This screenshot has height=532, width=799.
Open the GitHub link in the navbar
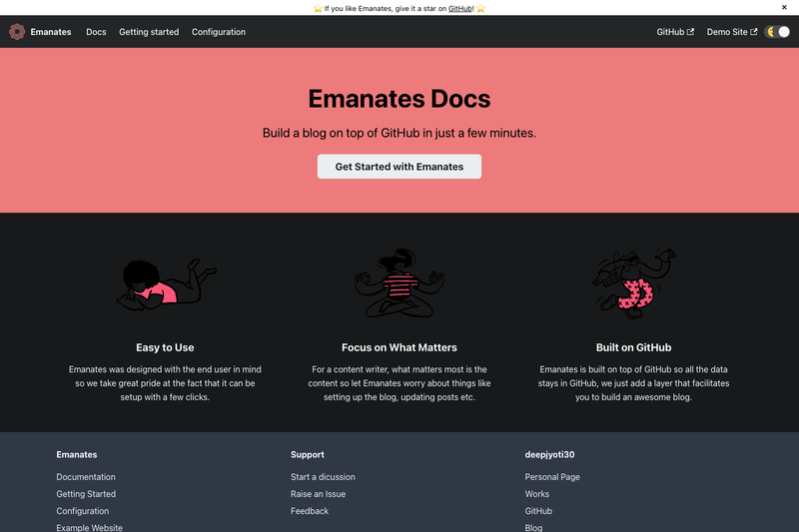(x=675, y=32)
